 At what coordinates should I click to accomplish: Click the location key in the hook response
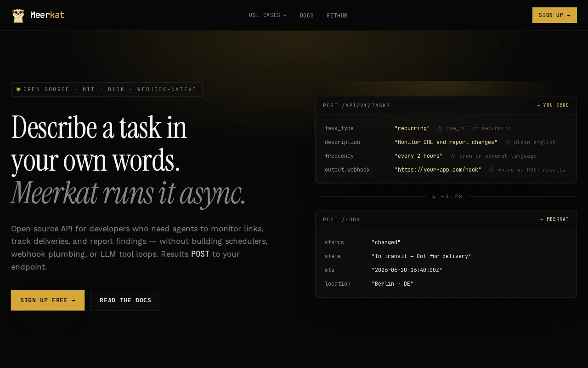pos(338,284)
